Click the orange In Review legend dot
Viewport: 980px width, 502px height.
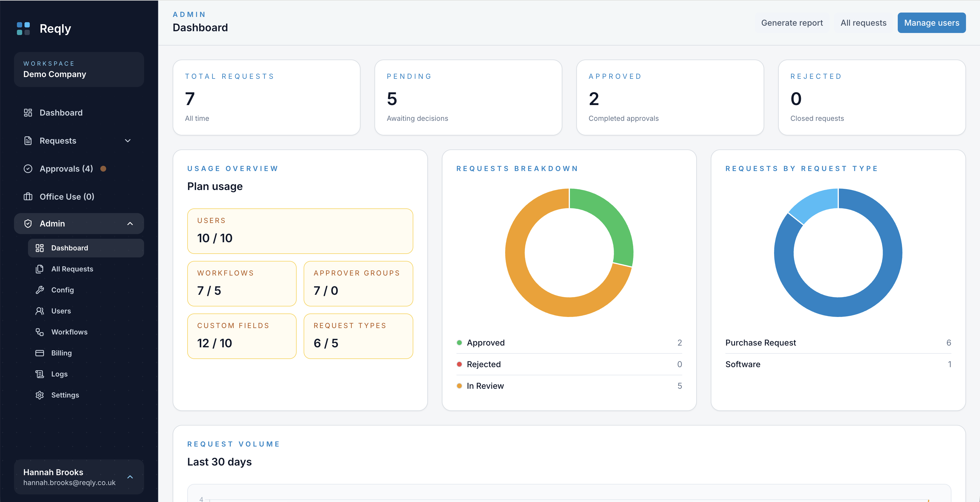click(x=459, y=386)
